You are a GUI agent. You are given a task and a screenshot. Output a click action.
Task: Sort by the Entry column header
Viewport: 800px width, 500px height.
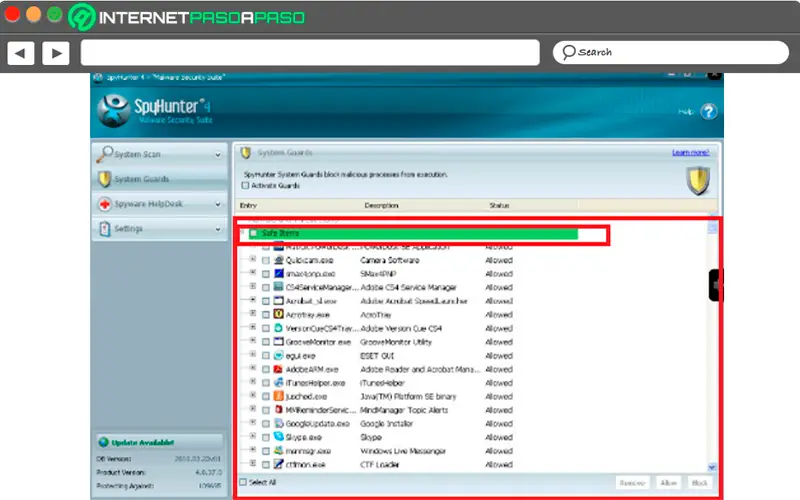(x=248, y=205)
